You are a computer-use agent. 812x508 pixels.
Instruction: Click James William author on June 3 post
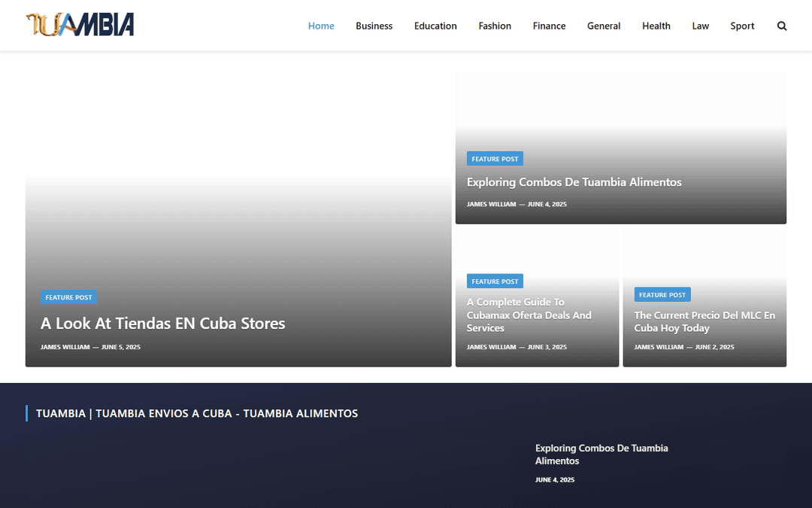coord(492,347)
